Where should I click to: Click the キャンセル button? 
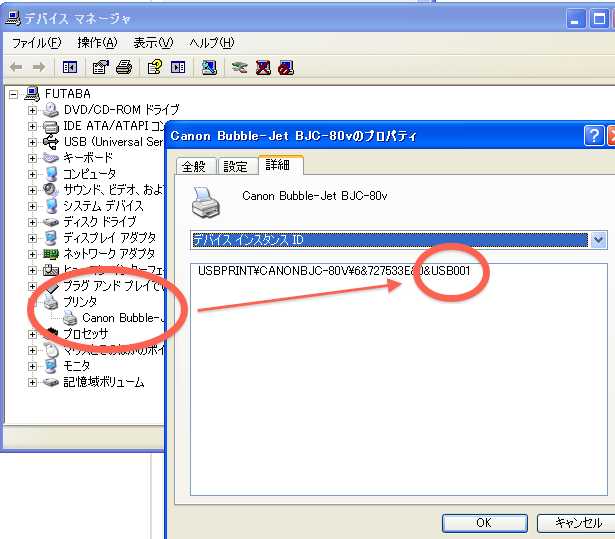pyautogui.click(x=577, y=523)
